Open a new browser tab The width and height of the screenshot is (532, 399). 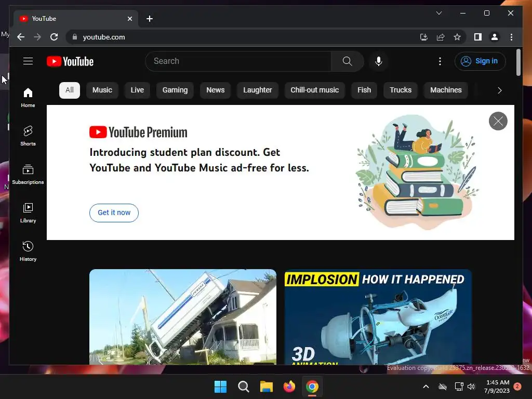[x=149, y=19]
